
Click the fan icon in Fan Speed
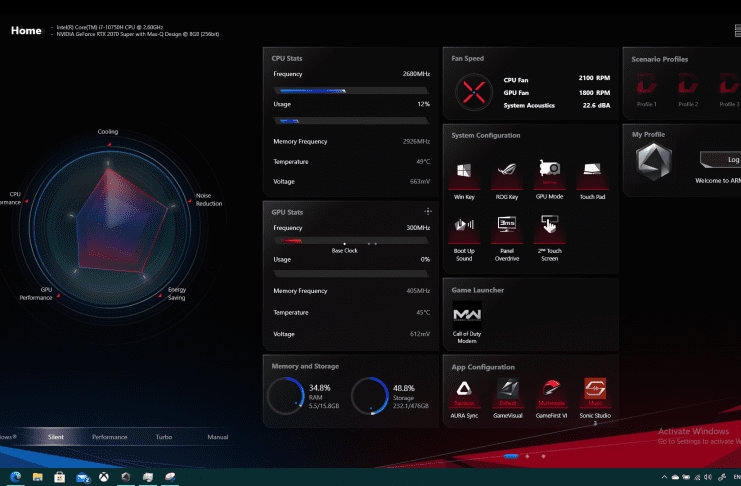coord(474,92)
